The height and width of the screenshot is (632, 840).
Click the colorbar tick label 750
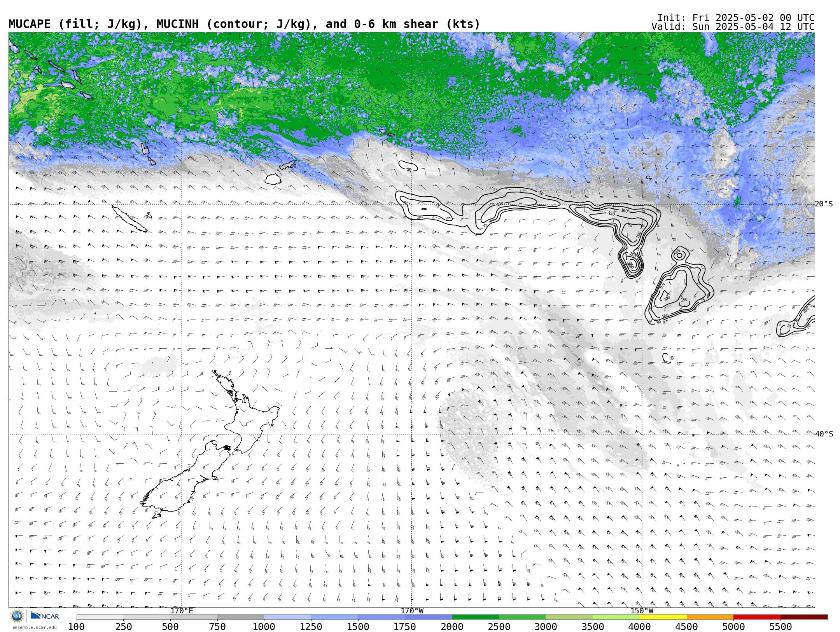217,627
